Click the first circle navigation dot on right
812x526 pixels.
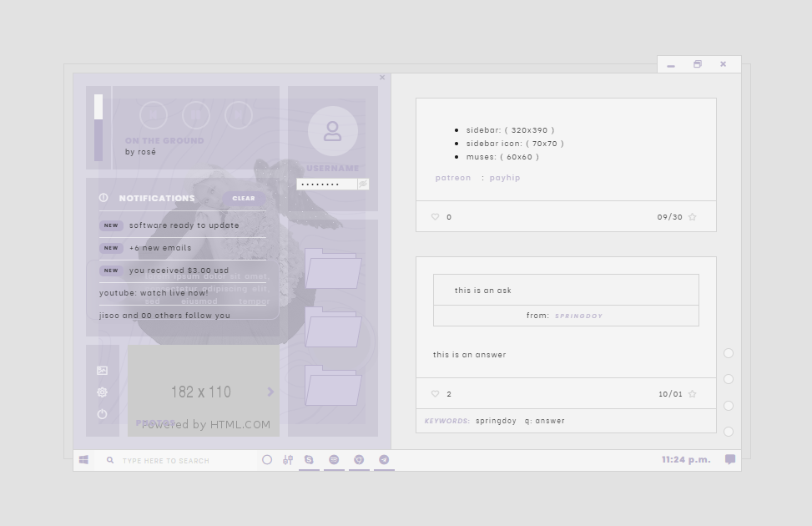728,353
